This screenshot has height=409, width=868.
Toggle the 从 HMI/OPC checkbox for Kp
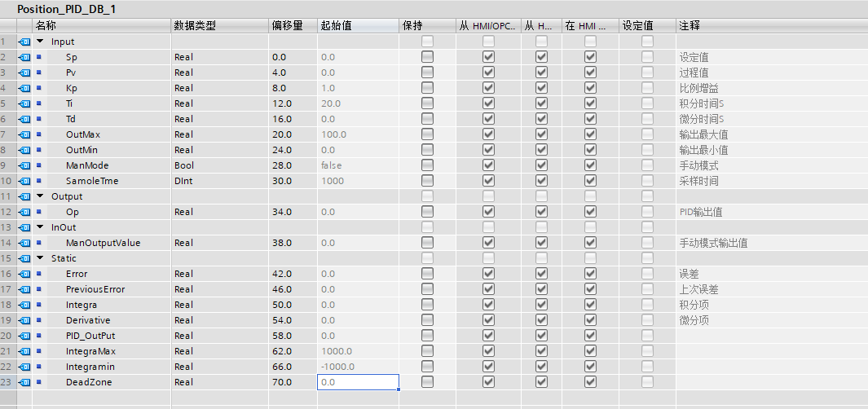pos(488,88)
